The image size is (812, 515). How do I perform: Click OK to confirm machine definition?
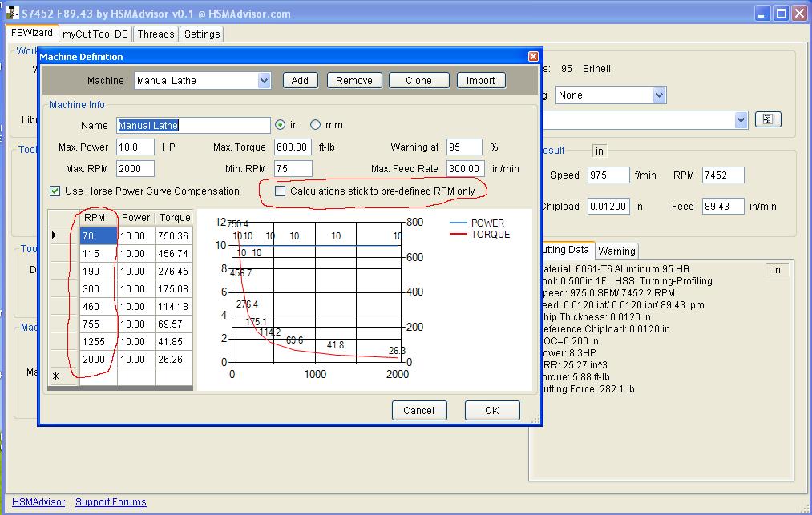pyautogui.click(x=491, y=410)
